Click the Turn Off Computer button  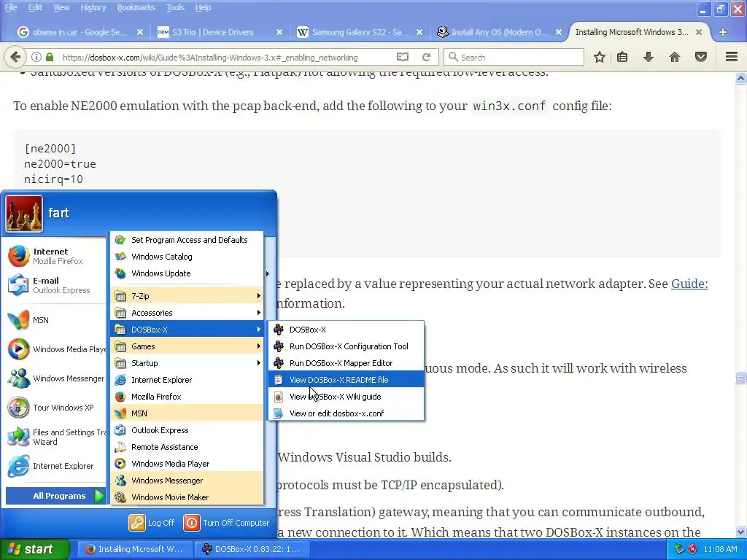(227, 523)
